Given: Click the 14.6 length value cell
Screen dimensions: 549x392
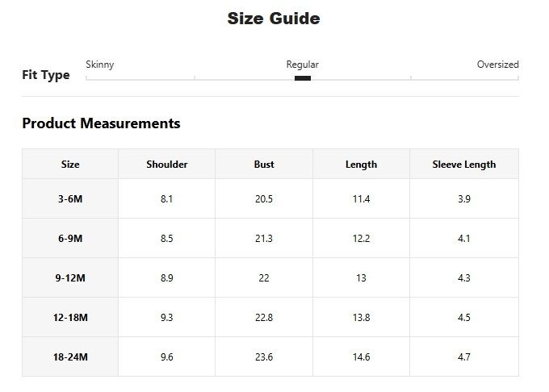Looking at the screenshot, I should click(x=361, y=357).
